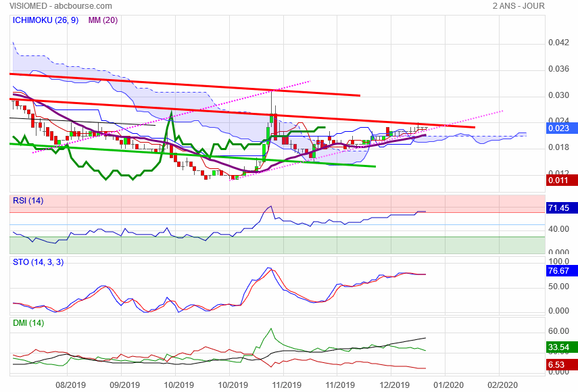This screenshot has width=578, height=392.
Task: Click the RSI 40.00 axis label
Action: point(558,229)
